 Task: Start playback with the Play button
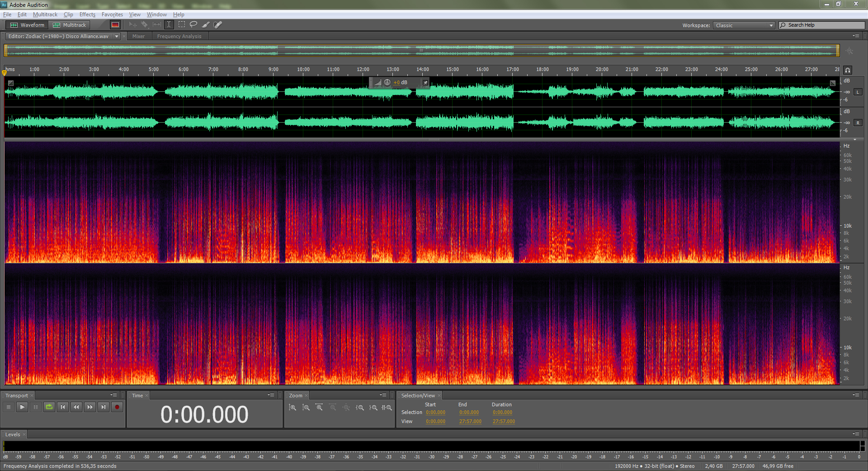[22, 407]
